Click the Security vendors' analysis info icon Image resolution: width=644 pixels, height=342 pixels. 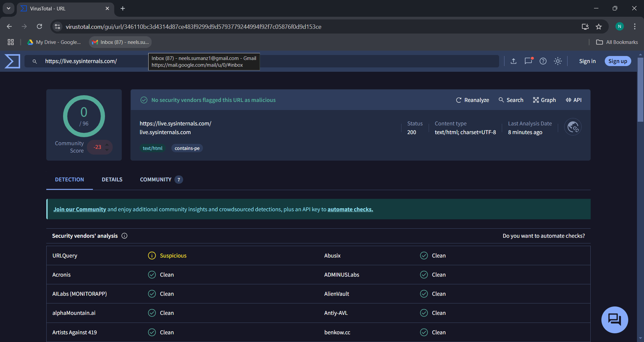pos(124,236)
